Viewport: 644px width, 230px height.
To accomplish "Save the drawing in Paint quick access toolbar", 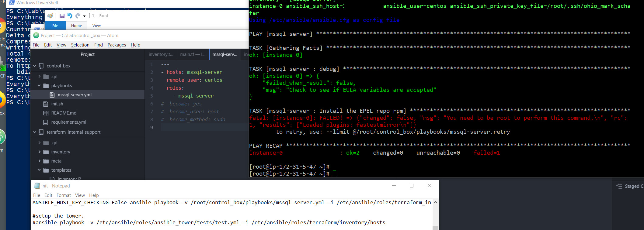I will click(x=62, y=16).
